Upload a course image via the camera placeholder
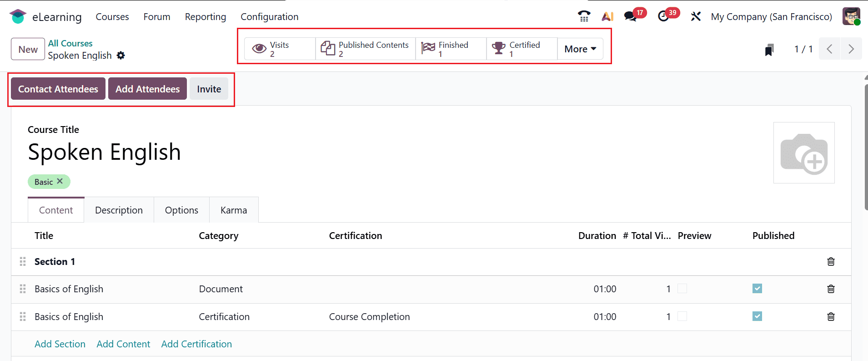The height and width of the screenshot is (361, 868). (804, 153)
